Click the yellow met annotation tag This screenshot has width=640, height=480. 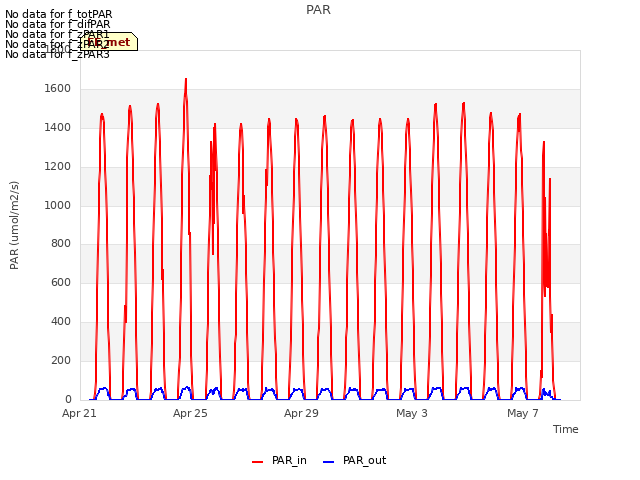click(x=109, y=42)
